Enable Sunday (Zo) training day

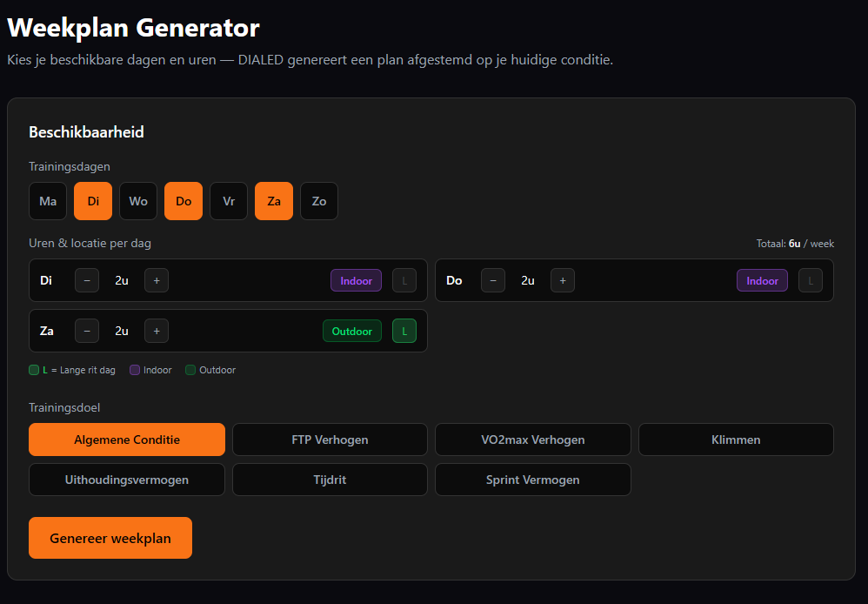coord(319,201)
